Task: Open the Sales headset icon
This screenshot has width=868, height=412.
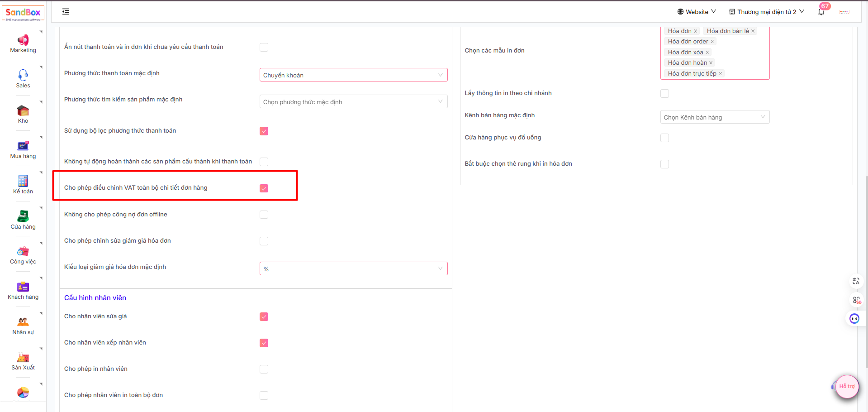Action: (23, 75)
